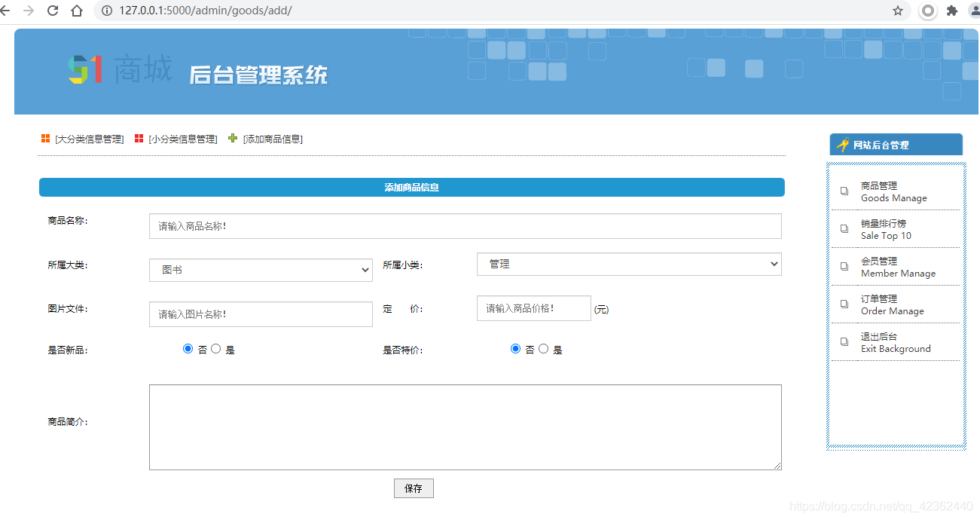Image resolution: width=980 pixels, height=520 pixels.
Task: Click the red grid icon for 小分类信息管理
Action: point(139,139)
